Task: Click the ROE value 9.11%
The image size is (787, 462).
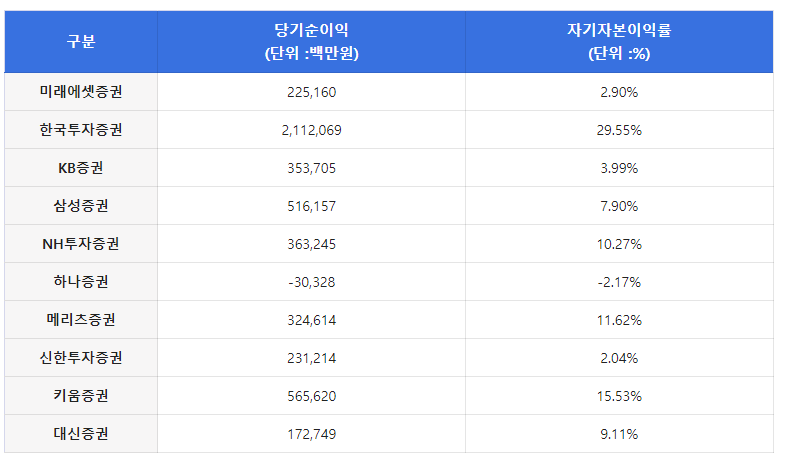Action: (619, 434)
